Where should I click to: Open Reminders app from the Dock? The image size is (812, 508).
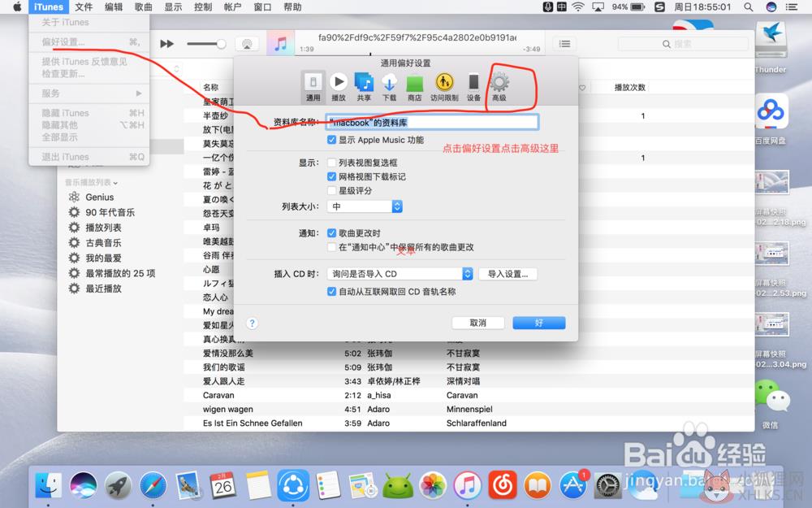[328, 486]
